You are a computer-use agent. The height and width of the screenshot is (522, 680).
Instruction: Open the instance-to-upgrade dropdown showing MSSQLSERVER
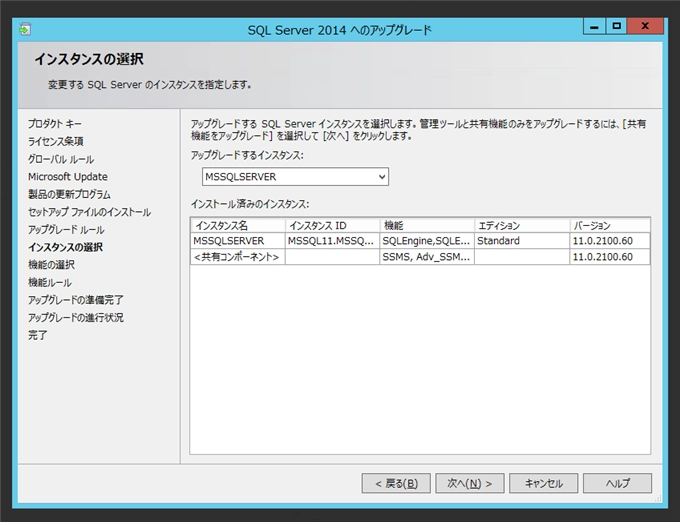click(295, 177)
